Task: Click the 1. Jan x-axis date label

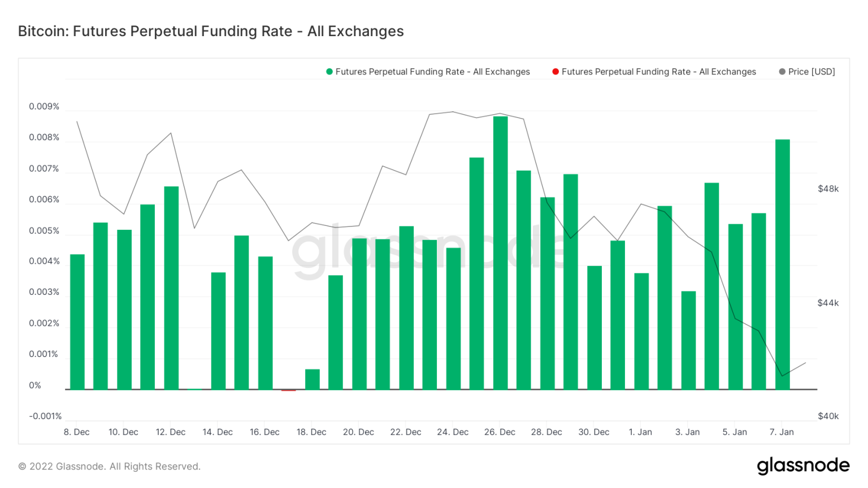Action: coord(640,432)
